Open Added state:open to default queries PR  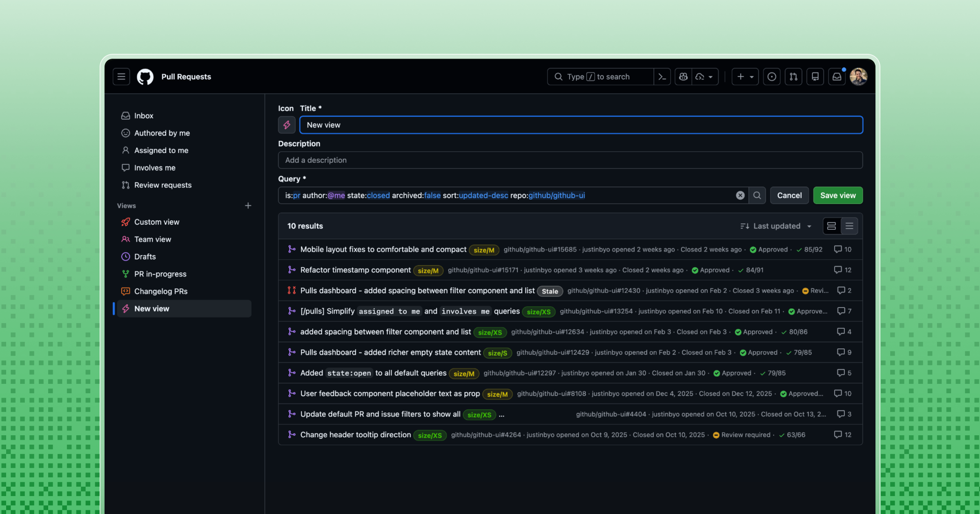click(373, 373)
